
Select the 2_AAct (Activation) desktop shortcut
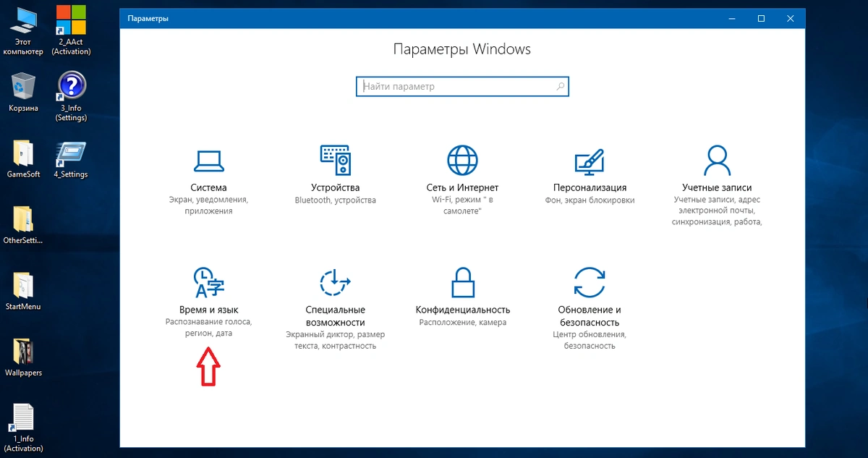[71, 29]
